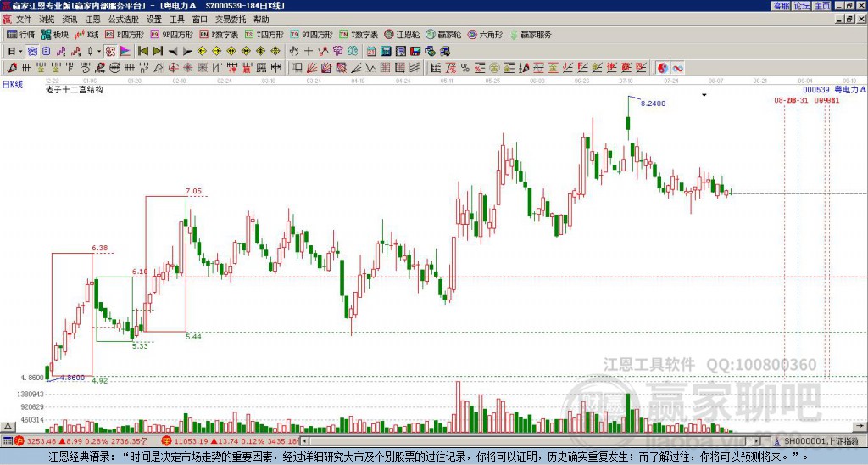Screen dimensions: 868x465
Task: Click the gold coin 金 icon
Action: point(494,68)
